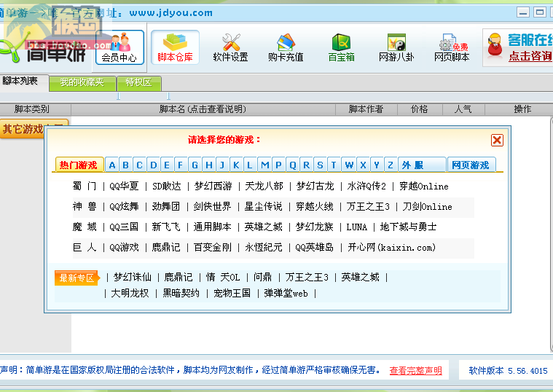The width and height of the screenshot is (553, 392).
Task: Choose 情天OL in the 最新专区 section
Action: [223, 278]
